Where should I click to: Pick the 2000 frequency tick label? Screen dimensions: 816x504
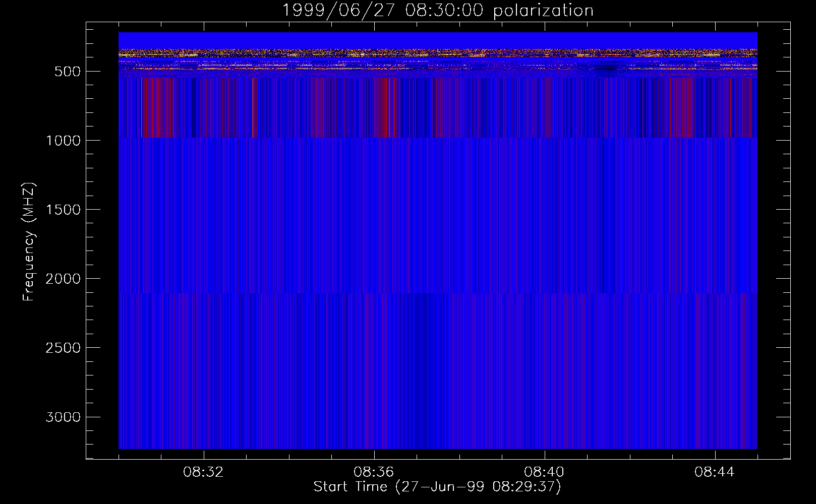click(63, 279)
